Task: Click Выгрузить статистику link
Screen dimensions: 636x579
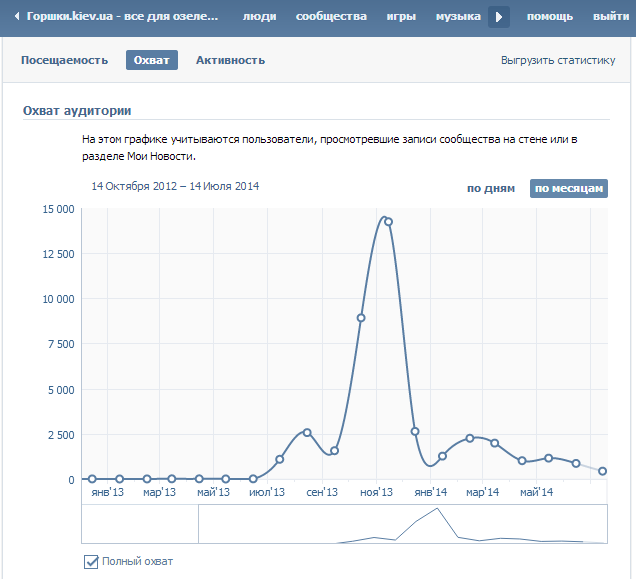Action: coord(557,60)
